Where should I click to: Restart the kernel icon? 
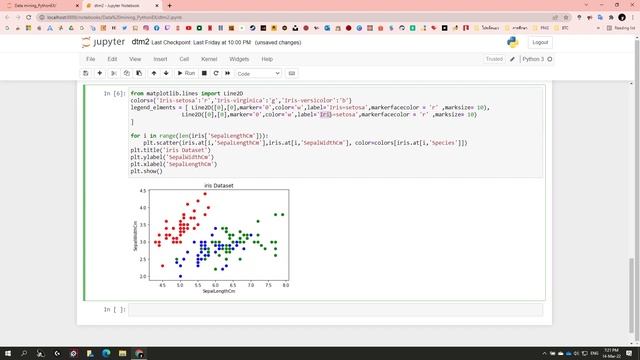coord(216,73)
